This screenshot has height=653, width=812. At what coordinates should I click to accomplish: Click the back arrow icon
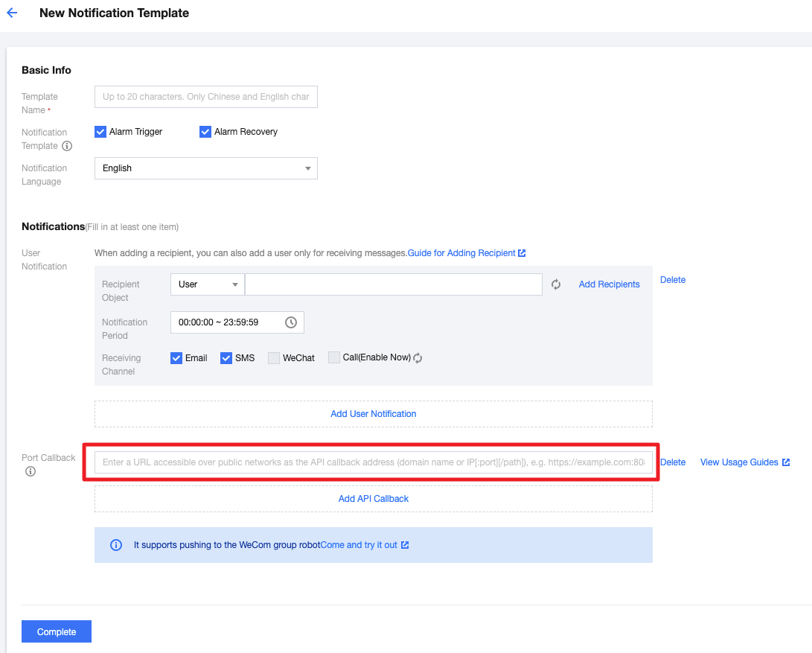12,13
